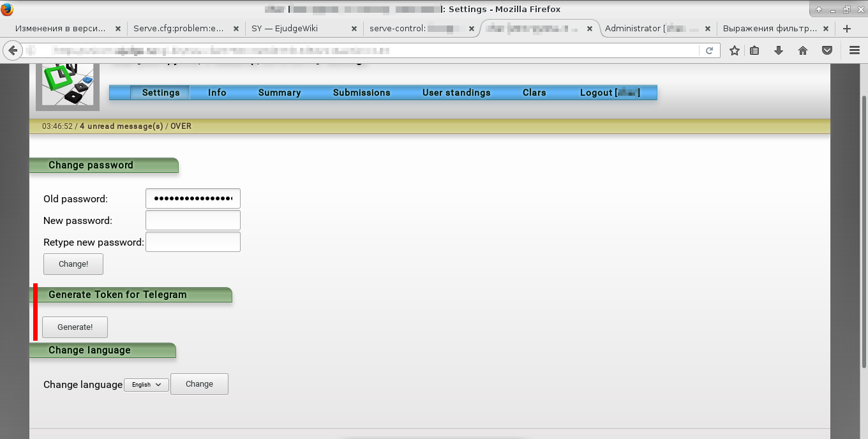Reload the page with the refresh icon
This screenshot has height=439, width=868.
(x=709, y=50)
